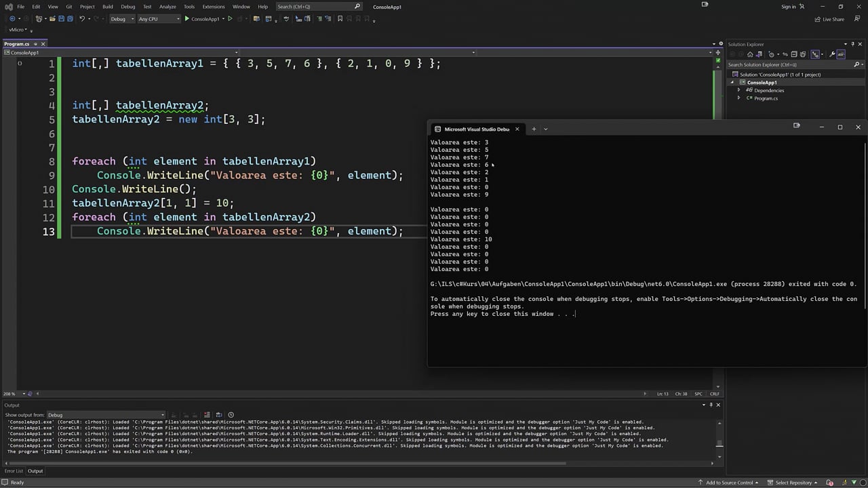
Task: Click the clock timestamp icon in Output toolbar
Action: tap(231, 415)
